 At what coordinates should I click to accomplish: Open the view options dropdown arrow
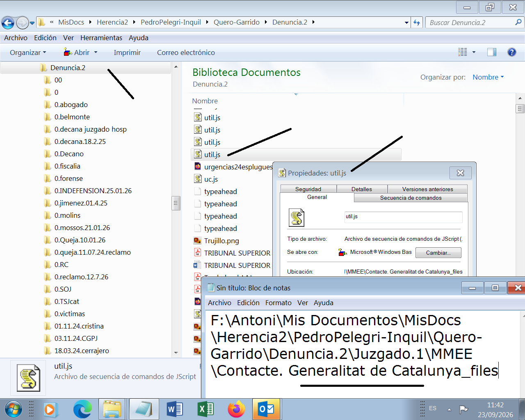click(474, 52)
